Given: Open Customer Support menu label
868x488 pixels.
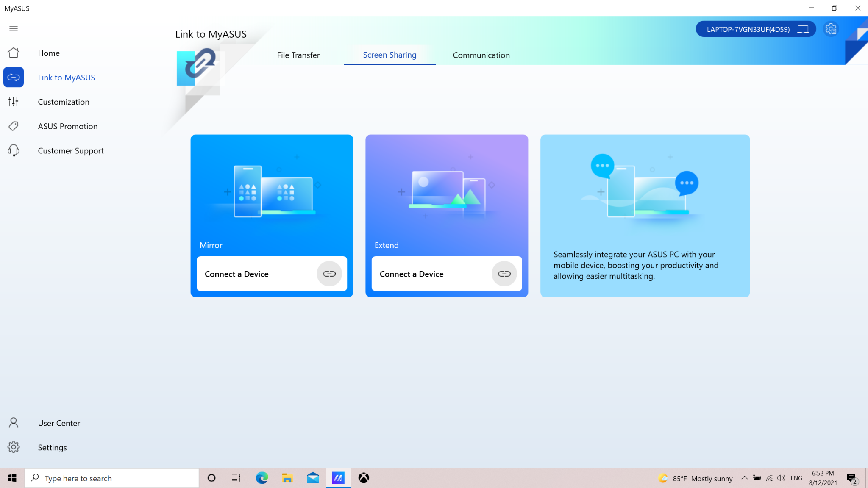Looking at the screenshot, I should click(71, 151).
